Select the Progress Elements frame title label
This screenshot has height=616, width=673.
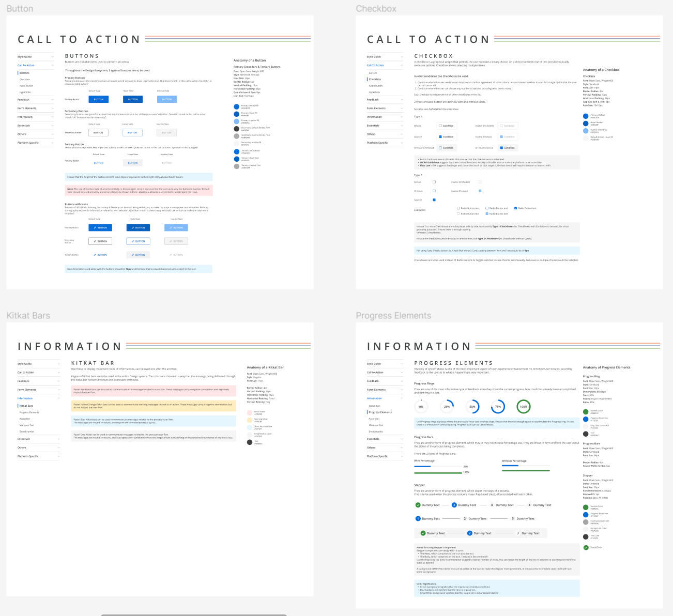coord(393,316)
